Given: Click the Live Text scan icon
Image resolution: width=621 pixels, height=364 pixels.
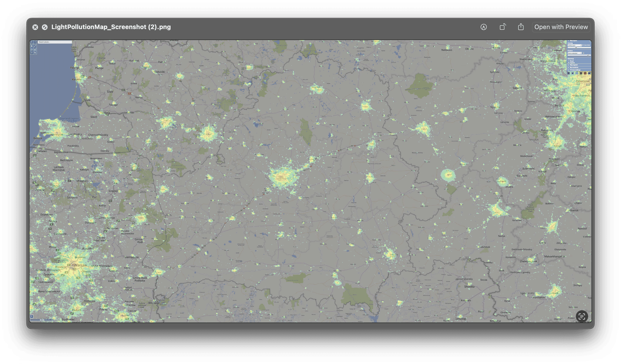Looking at the screenshot, I should point(582,316).
